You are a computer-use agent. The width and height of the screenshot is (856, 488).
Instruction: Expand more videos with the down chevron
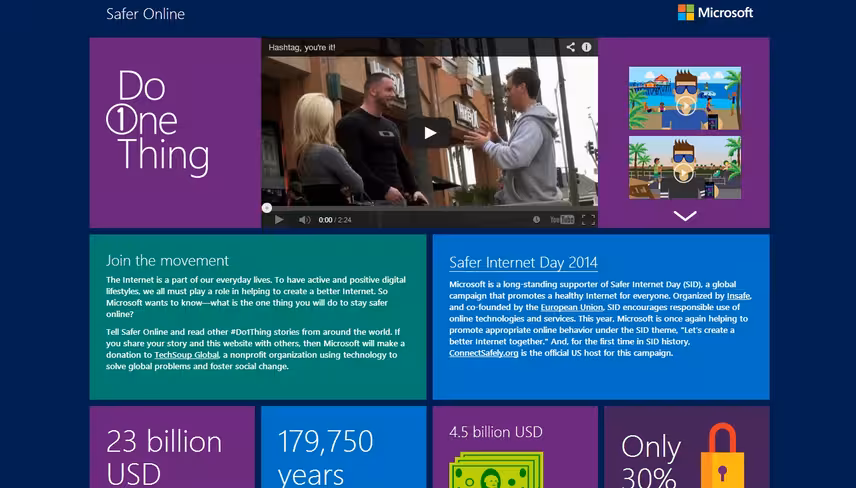point(685,216)
